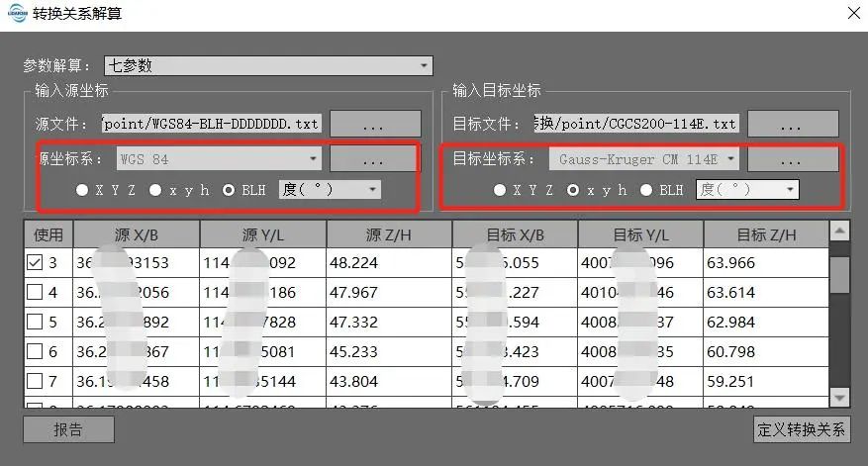Image resolution: width=868 pixels, height=466 pixels.
Task: Select target x y h radio button
Action: [x=573, y=190]
